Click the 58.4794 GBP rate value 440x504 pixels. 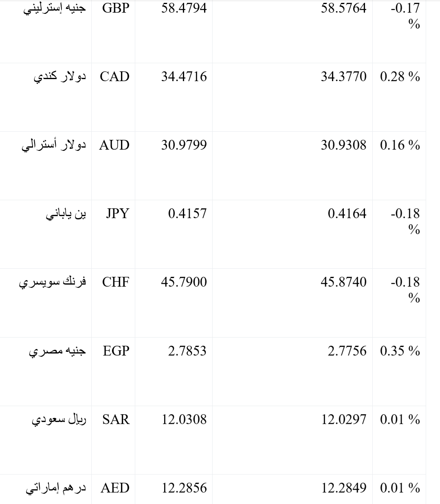click(x=184, y=8)
